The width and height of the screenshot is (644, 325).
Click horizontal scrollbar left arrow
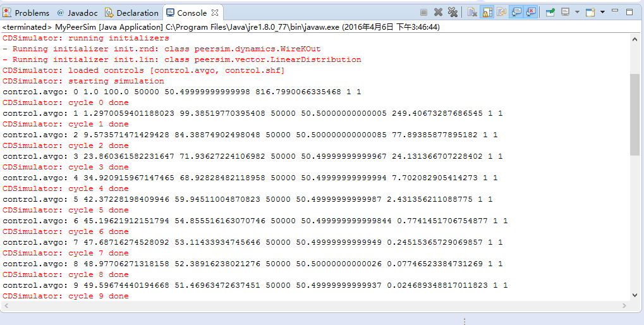point(6,305)
